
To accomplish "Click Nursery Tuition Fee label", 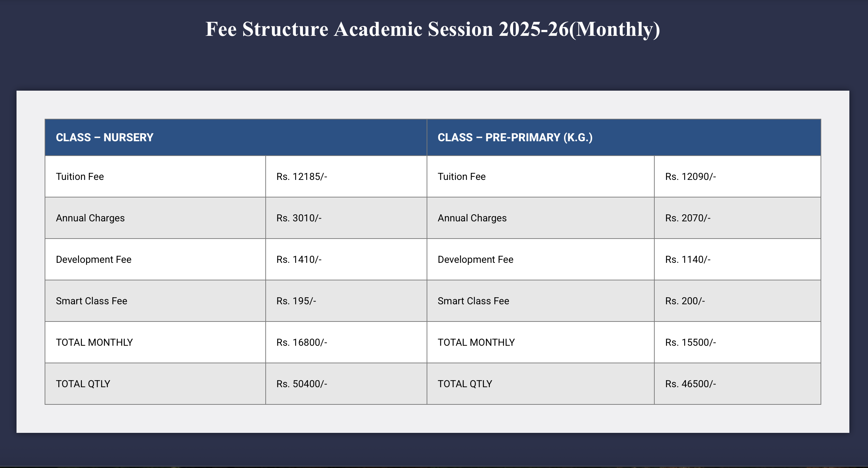I will point(80,176).
